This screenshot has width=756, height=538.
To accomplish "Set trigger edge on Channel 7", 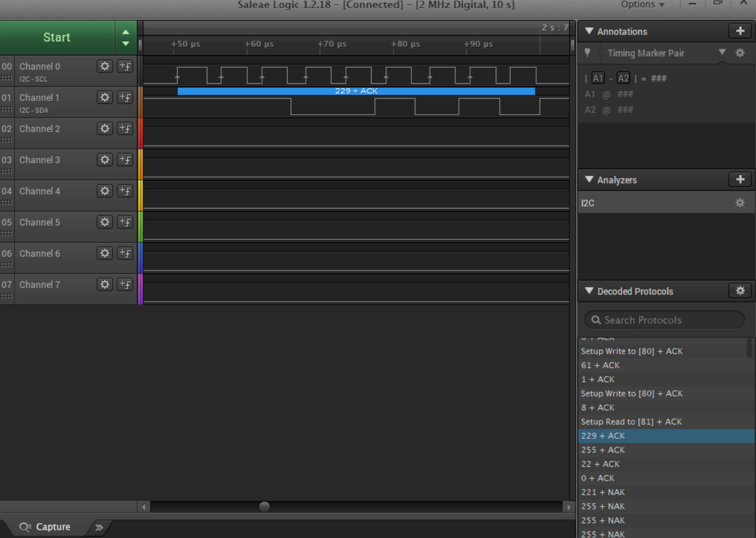I will [125, 284].
